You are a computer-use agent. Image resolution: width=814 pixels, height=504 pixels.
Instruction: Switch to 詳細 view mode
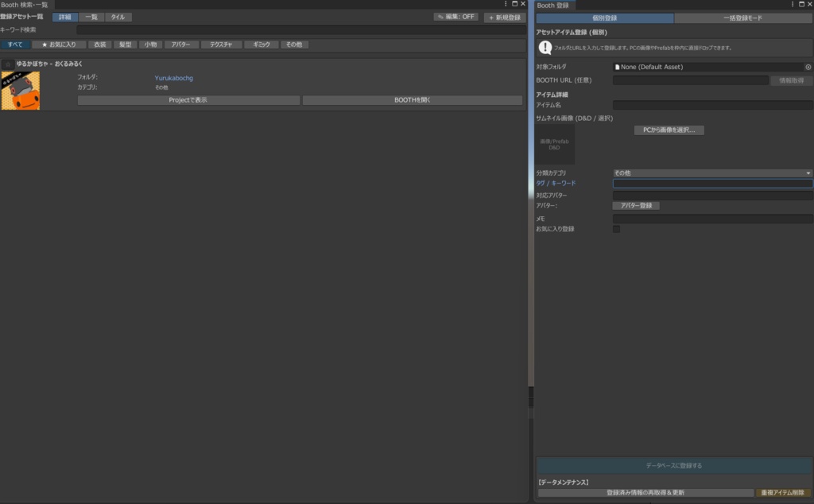click(x=65, y=17)
